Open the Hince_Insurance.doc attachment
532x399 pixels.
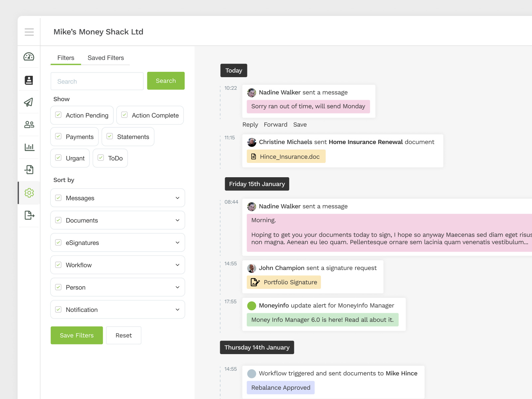[286, 156]
